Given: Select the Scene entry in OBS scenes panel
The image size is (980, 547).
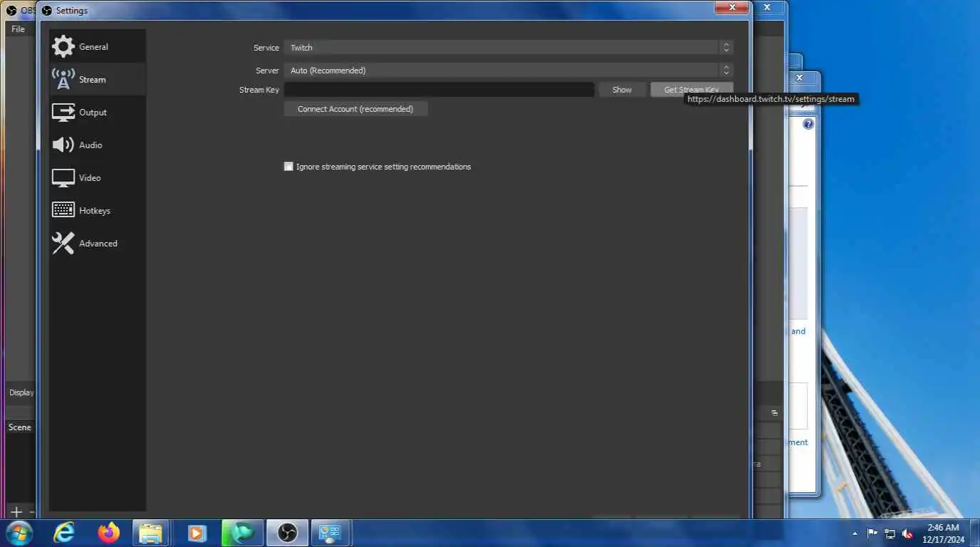Looking at the screenshot, I should coord(19,427).
